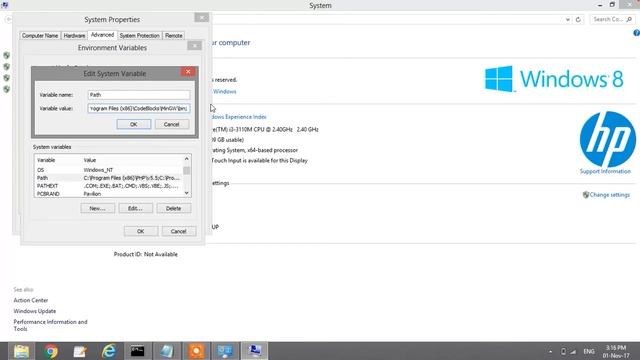Cancel the Edit System Variable dialog
Image resolution: width=640 pixels, height=360 pixels.
tap(171, 124)
